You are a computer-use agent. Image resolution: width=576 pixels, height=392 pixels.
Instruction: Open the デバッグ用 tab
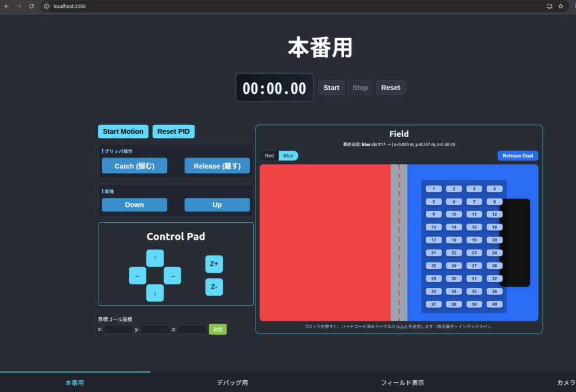pyautogui.click(x=232, y=382)
